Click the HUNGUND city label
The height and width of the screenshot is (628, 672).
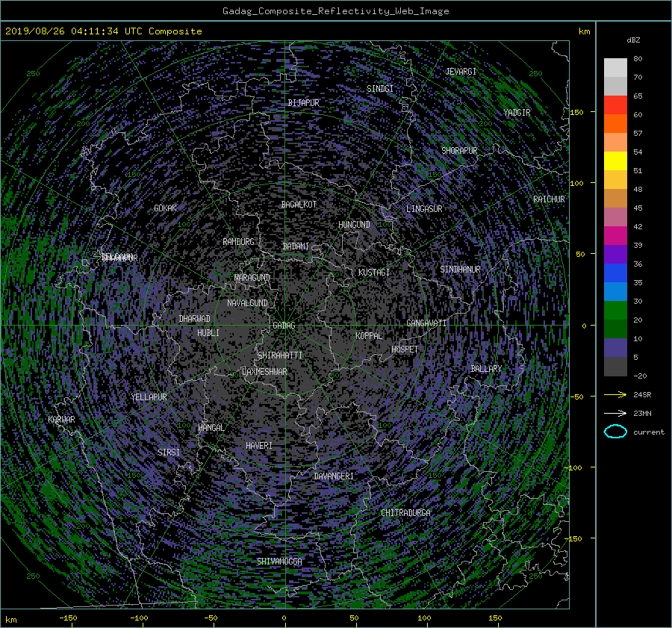pos(354,225)
